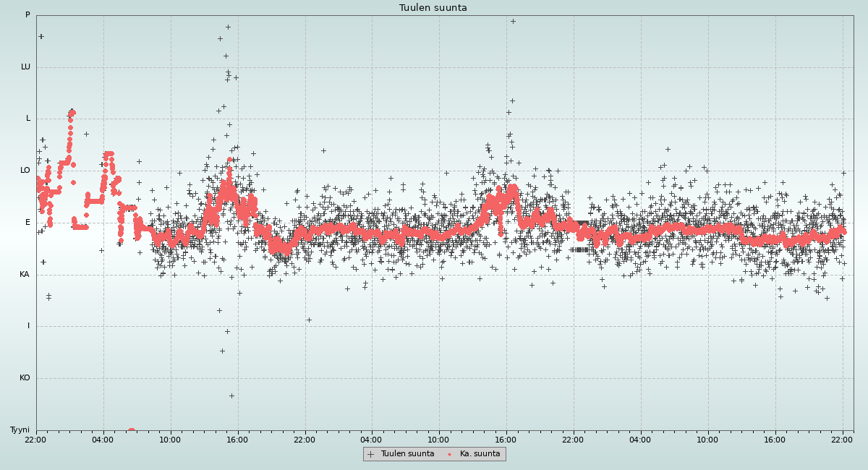Screen dimensions: 868x470
Task: Click the 'P' label on the direction axis
Action: (x=27, y=15)
